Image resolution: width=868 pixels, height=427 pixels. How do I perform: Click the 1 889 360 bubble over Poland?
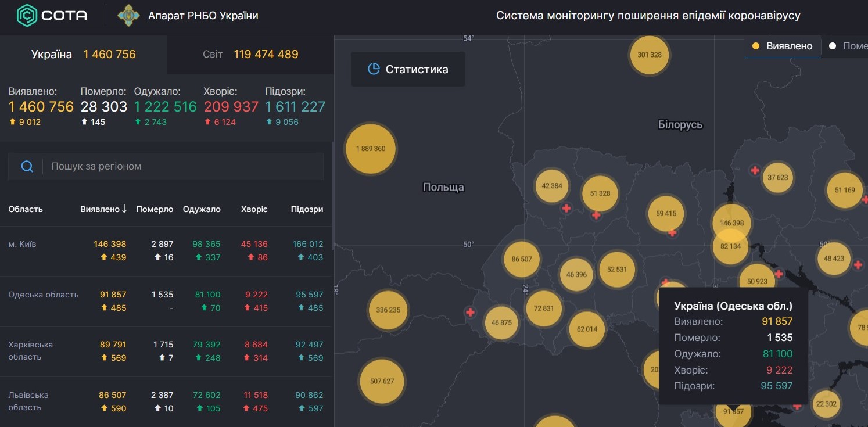coord(371,149)
